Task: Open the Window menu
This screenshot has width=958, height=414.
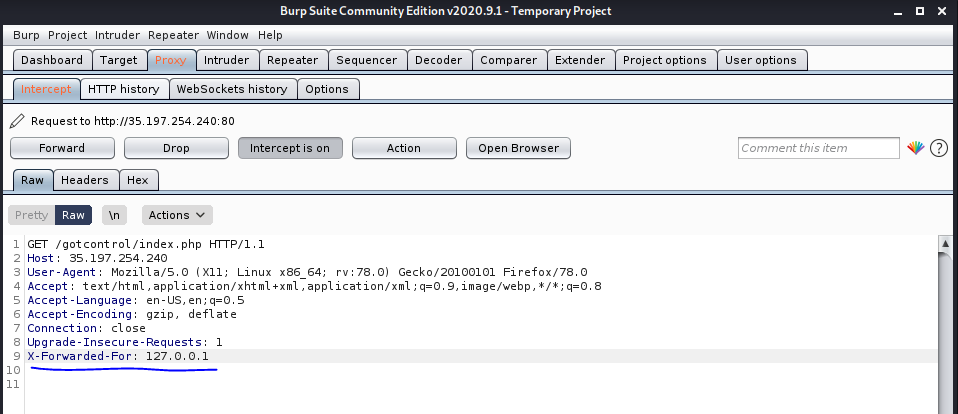Action: coord(227,35)
